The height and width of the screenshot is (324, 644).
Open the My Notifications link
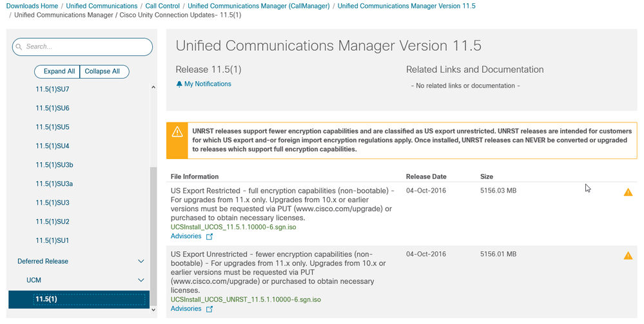[x=208, y=84]
